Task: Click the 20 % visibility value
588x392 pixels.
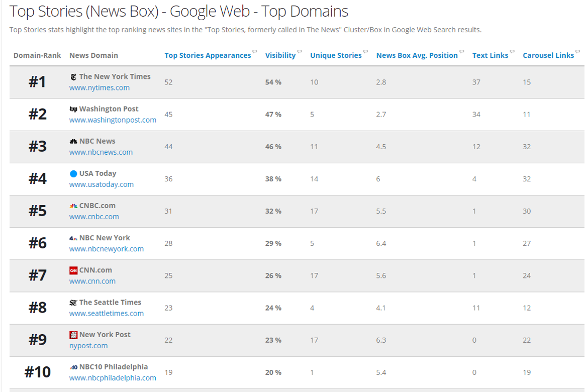Action: point(273,372)
